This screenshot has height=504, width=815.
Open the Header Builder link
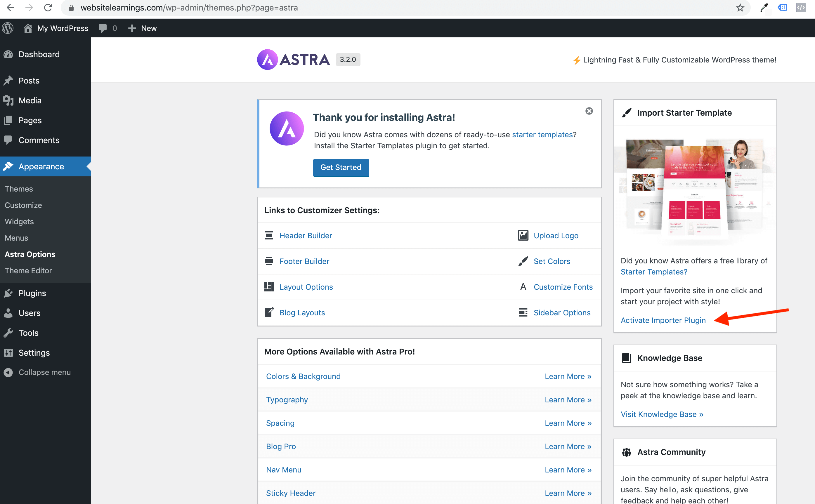[306, 236]
